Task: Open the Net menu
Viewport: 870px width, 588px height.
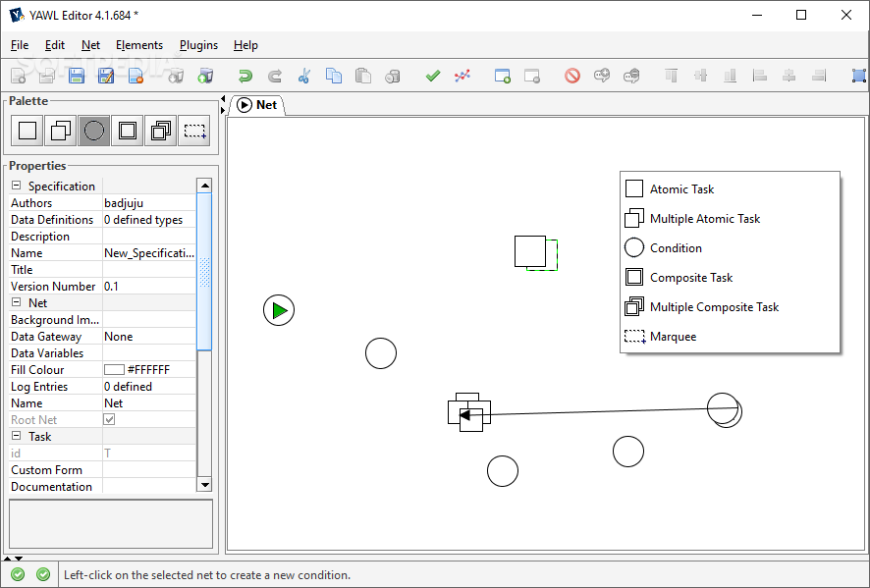Action: coord(90,45)
